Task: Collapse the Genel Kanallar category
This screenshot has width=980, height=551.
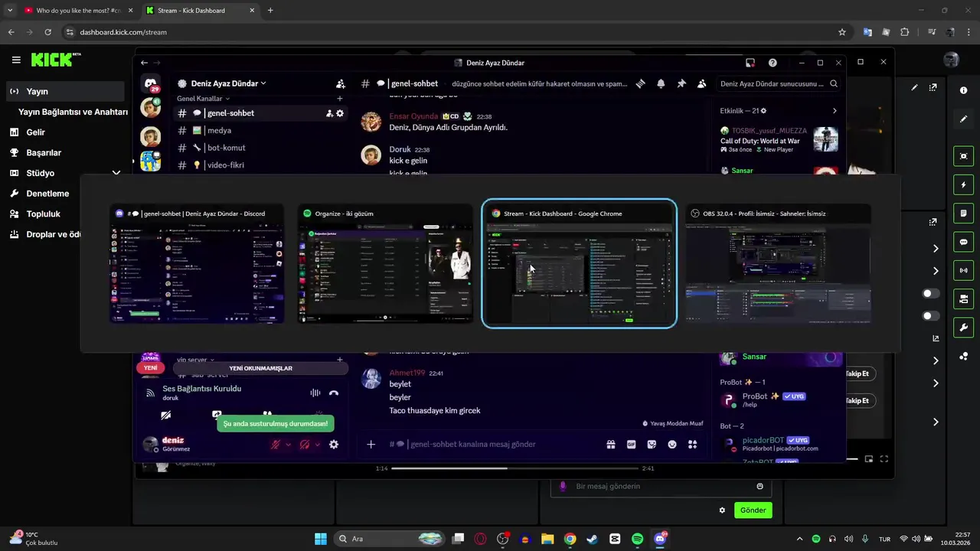Action: [203, 99]
